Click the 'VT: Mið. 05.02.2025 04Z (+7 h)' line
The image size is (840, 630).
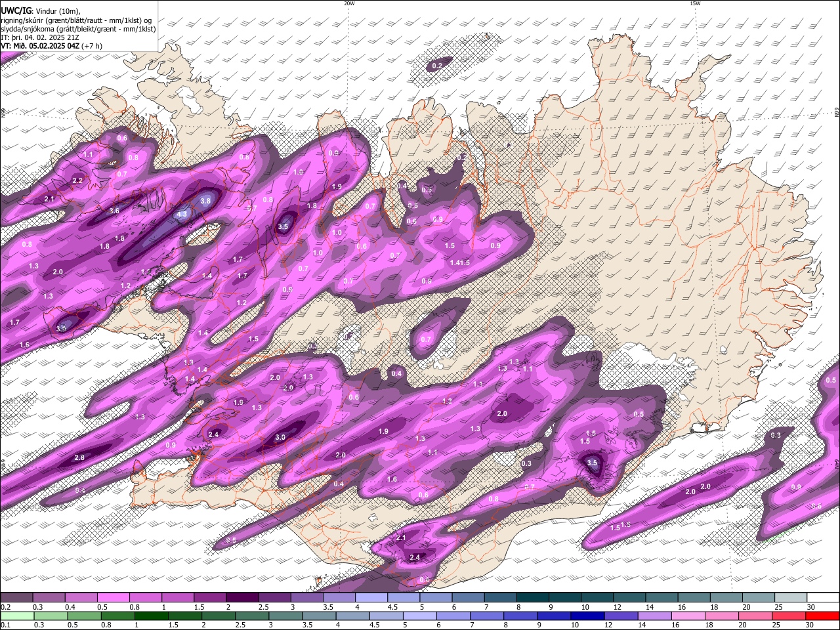click(x=52, y=47)
